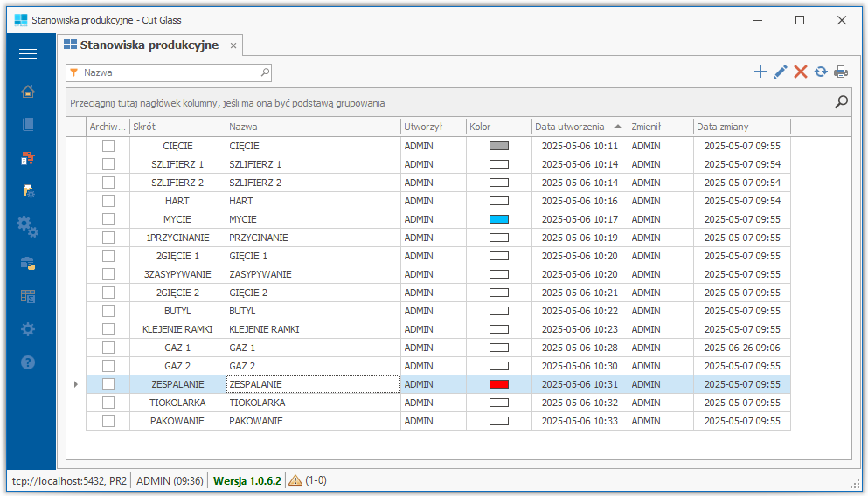Print the list using printer icon
Viewport: 868px width, 496px height.
click(841, 72)
